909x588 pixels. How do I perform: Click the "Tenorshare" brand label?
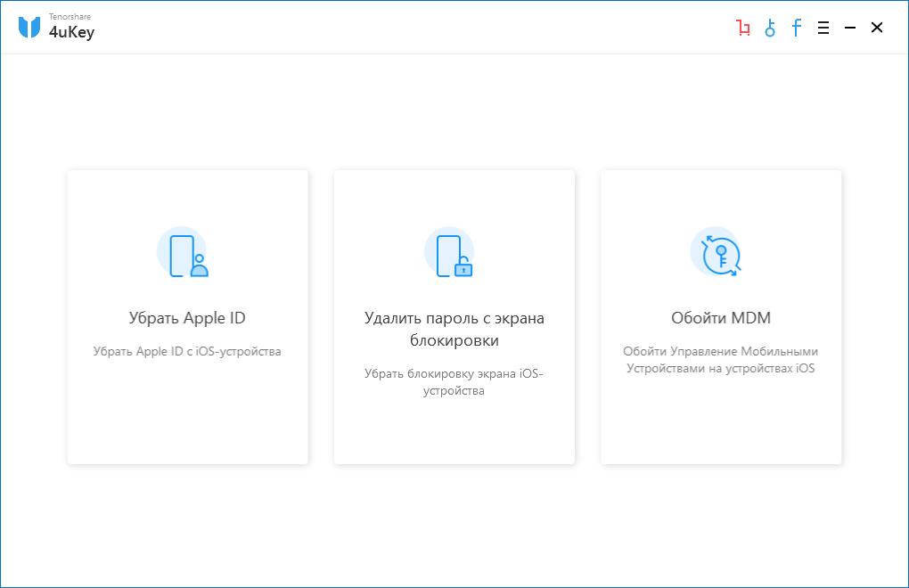point(70,17)
